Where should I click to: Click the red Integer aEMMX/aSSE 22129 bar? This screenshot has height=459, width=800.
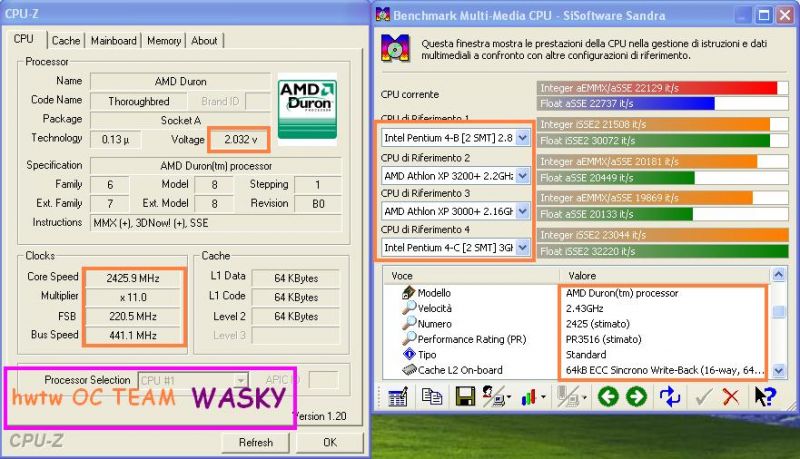tap(657, 88)
